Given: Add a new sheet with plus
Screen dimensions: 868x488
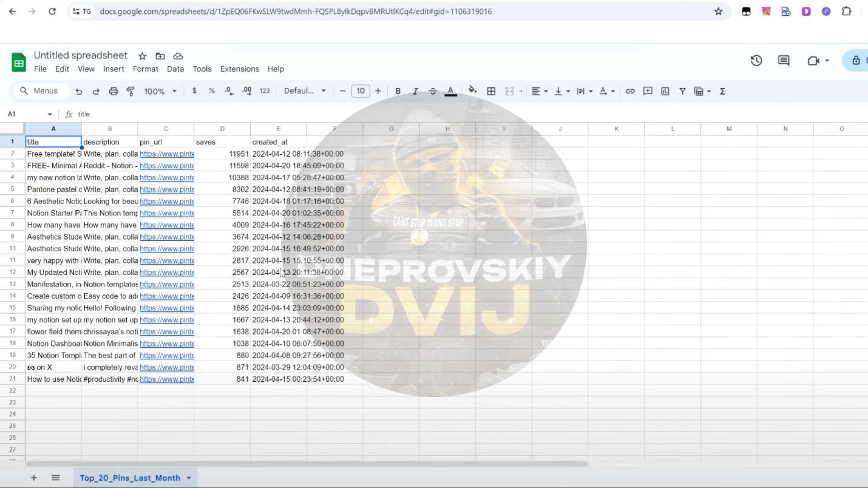Looking at the screenshot, I should 34,478.
